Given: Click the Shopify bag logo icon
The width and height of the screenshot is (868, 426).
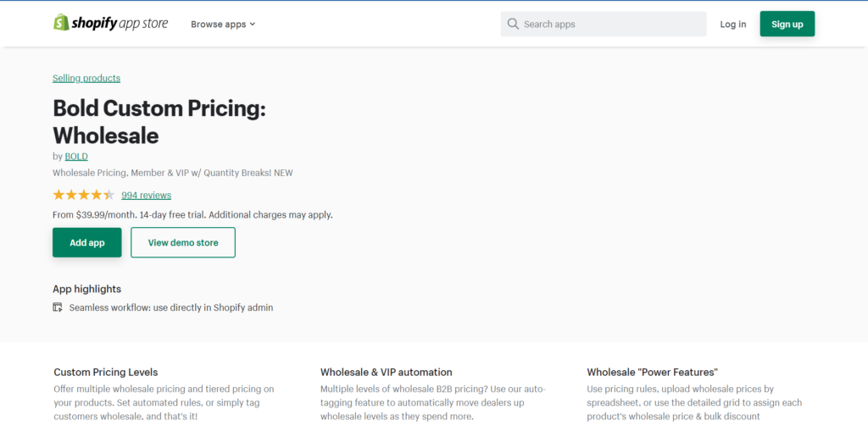Looking at the screenshot, I should (x=61, y=23).
